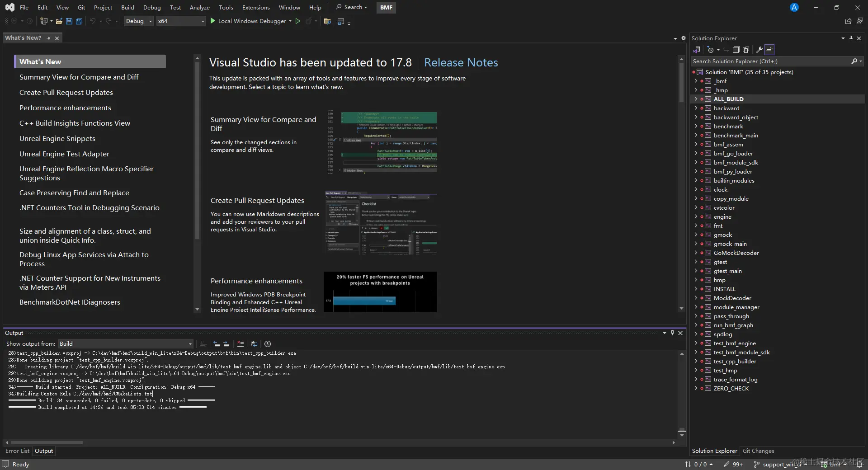The image size is (868, 470).
Task: Click the Live Share icon at top right
Action: [848, 21]
